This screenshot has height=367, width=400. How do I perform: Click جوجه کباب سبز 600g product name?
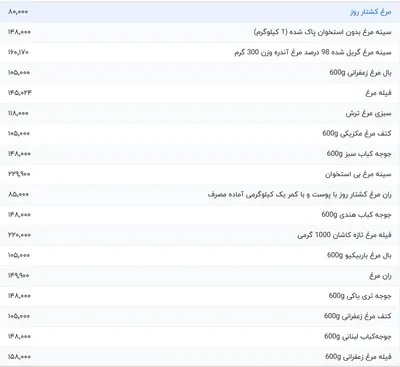[x=359, y=154]
